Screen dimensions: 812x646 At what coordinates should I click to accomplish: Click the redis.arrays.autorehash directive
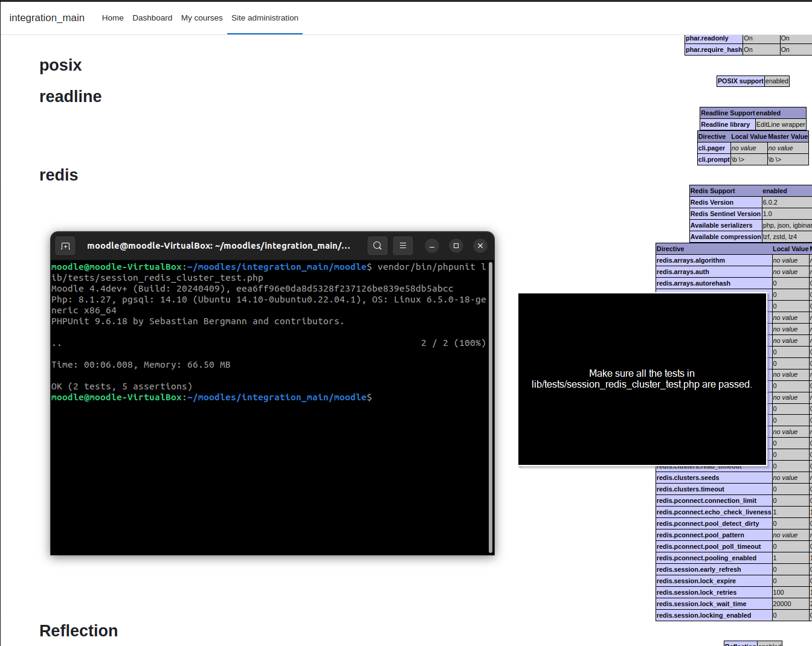tap(714, 283)
